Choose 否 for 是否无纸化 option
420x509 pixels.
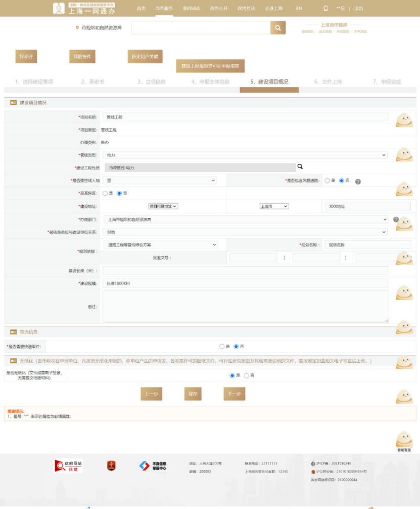(x=247, y=375)
